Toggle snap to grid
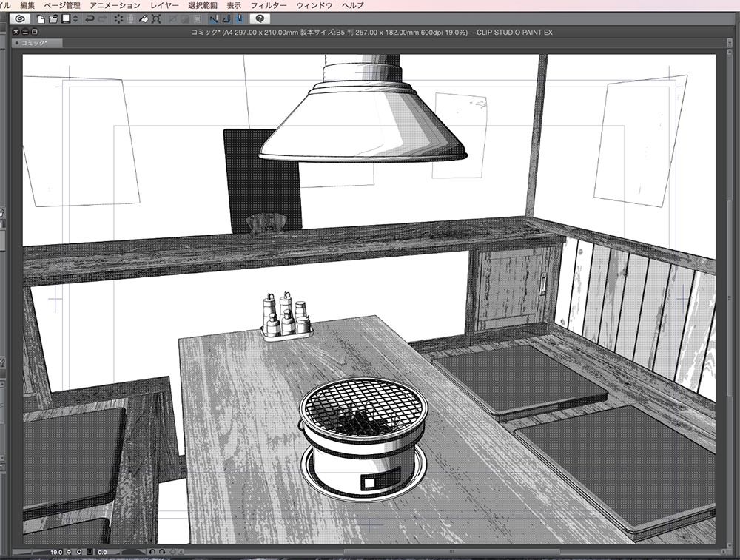Image resolution: width=740 pixels, height=560 pixels. (x=239, y=19)
